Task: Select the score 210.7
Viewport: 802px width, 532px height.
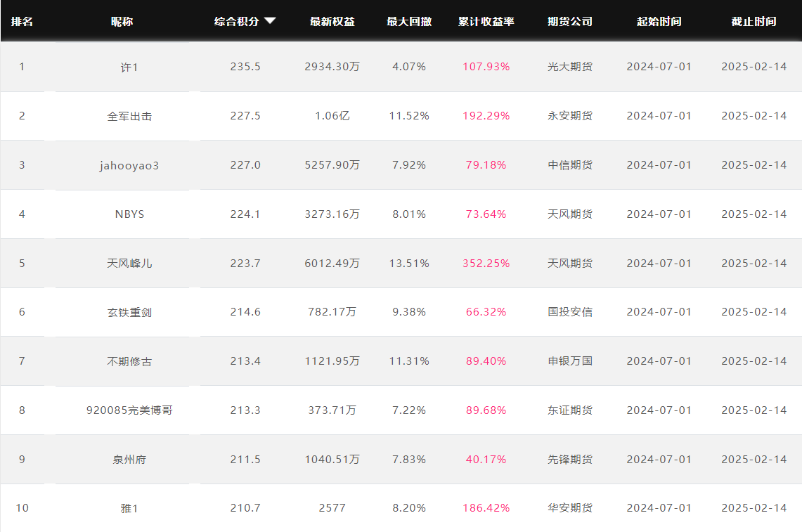Action: tap(245, 508)
